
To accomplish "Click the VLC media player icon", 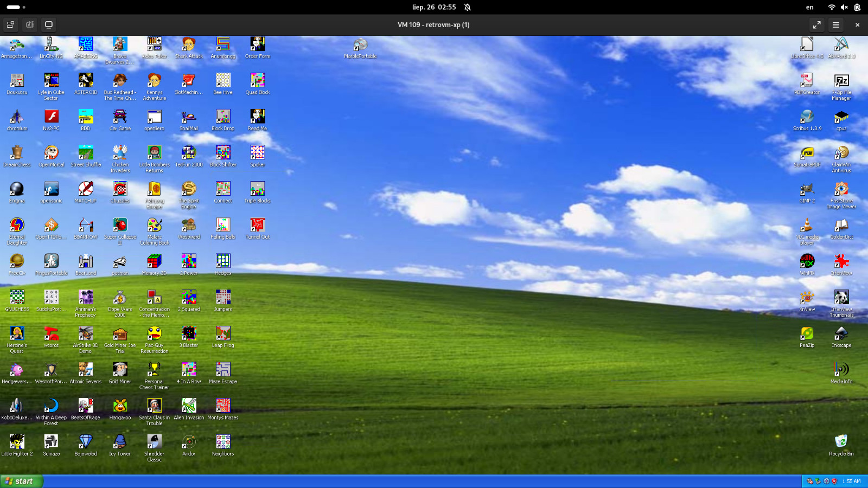I will [807, 225].
